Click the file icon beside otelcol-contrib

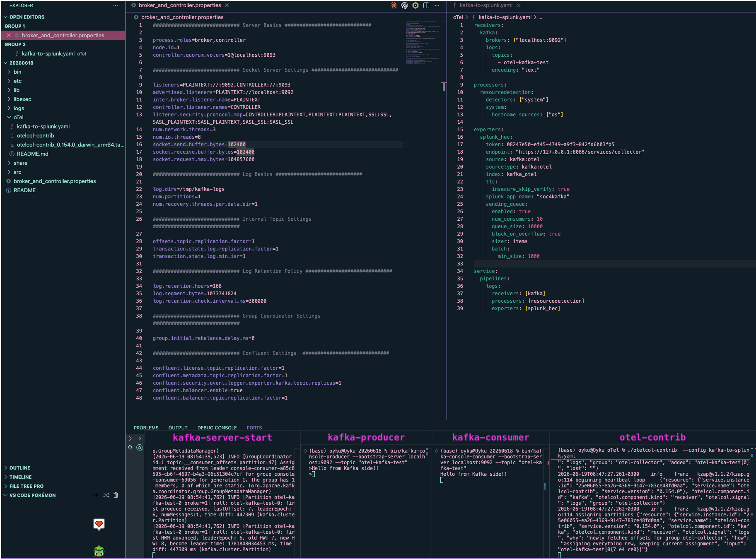coord(12,135)
